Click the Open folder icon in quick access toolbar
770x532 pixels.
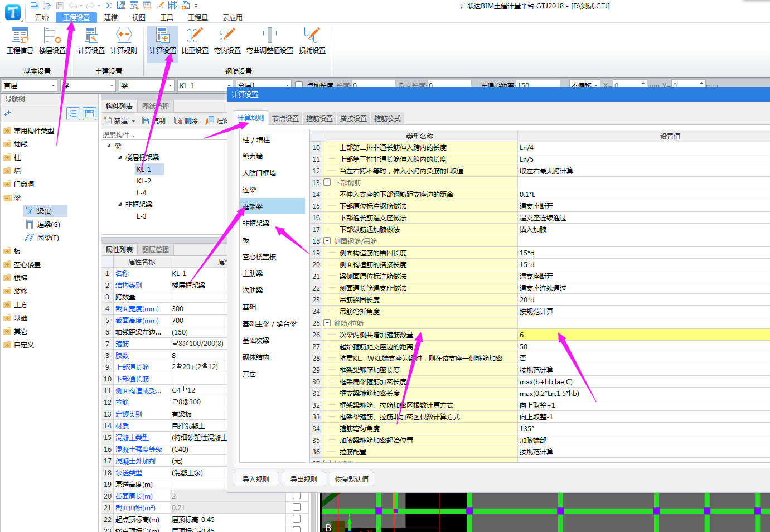47,6
